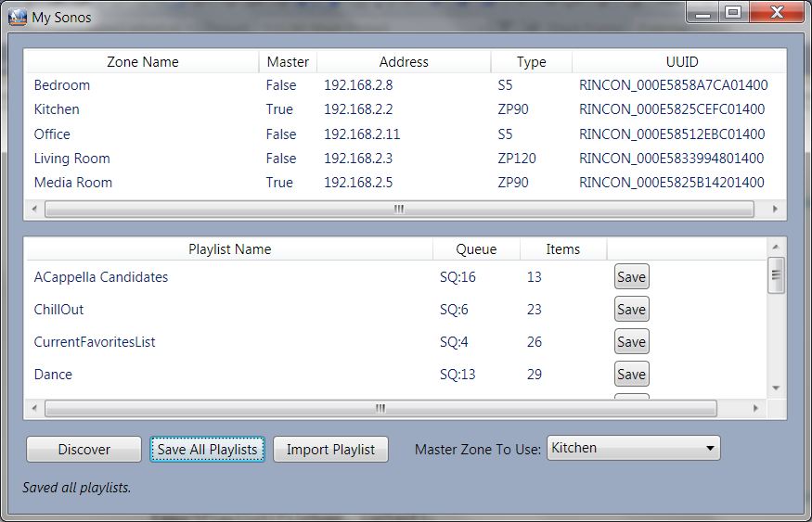Image resolution: width=812 pixels, height=522 pixels.
Task: Click playlist list scroll down arrow
Action: pos(776,388)
